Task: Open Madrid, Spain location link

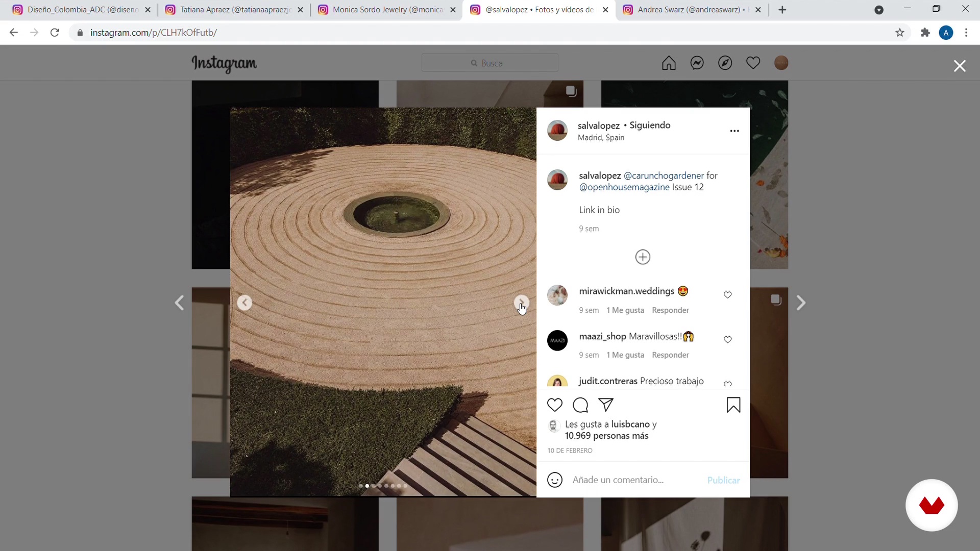Action: click(601, 138)
